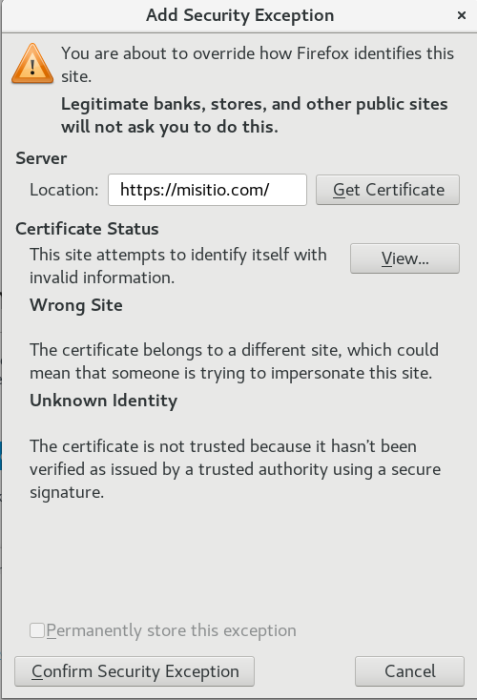This screenshot has height=700, width=477.
Task: Click the bold Legitimate banks warning text
Action: coord(254,115)
